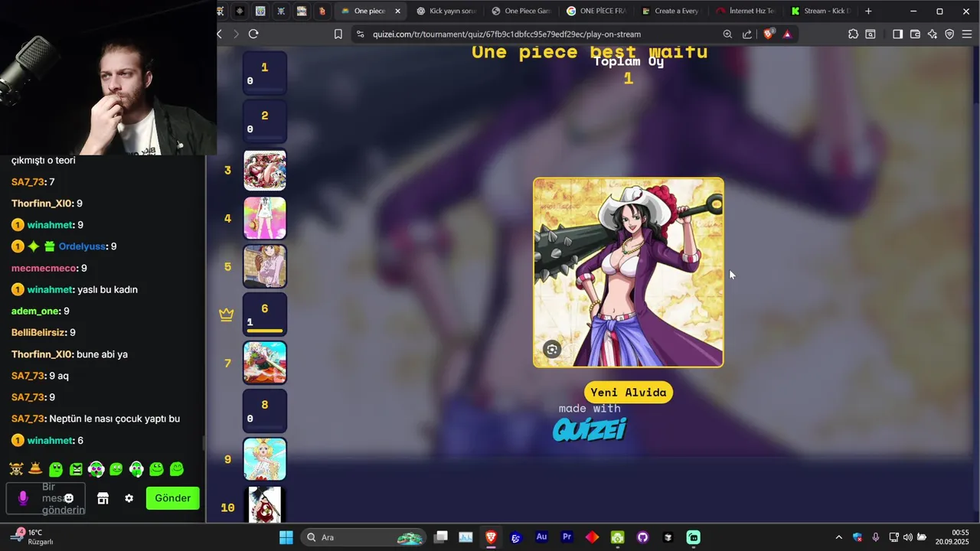The height and width of the screenshot is (551, 980).
Task: Open the weather widget showing 16°C
Action: (x=32, y=537)
